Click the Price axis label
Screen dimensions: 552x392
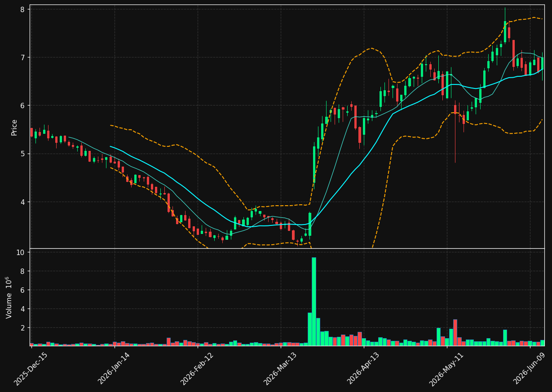coord(14,127)
